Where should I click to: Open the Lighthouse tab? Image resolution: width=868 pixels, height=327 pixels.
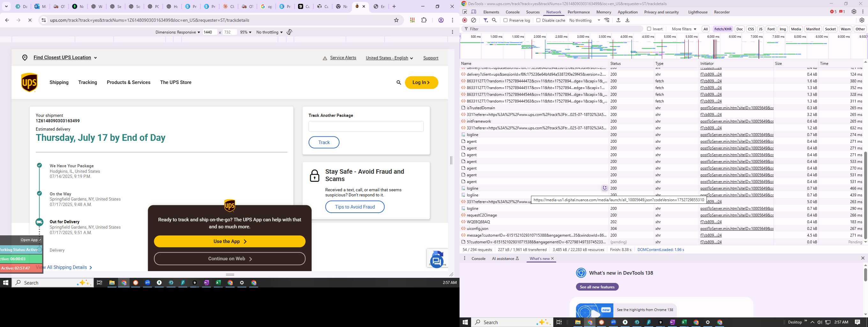click(x=698, y=12)
